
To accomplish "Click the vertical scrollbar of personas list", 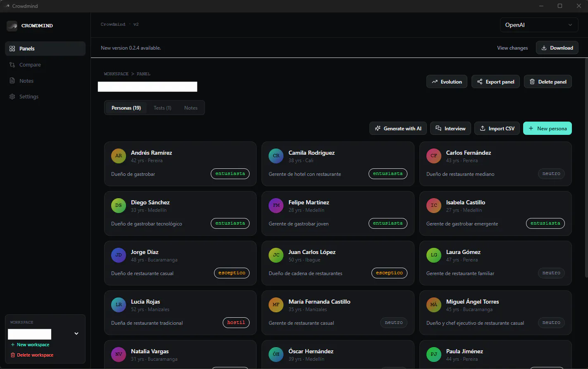I will coord(586,168).
